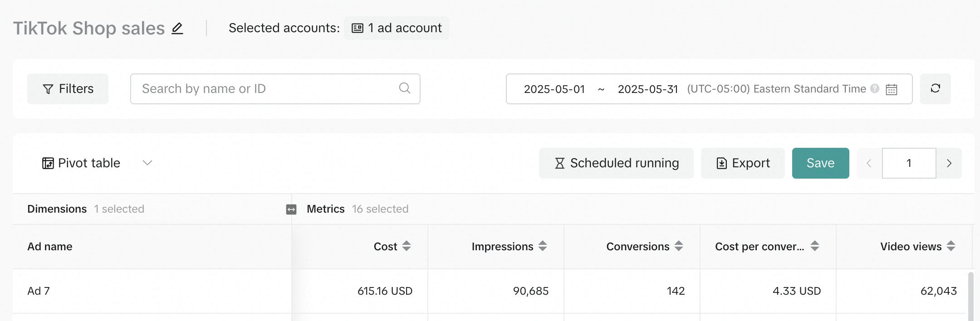Sort by the Video views column
The image size is (980, 321).
coord(951,246)
